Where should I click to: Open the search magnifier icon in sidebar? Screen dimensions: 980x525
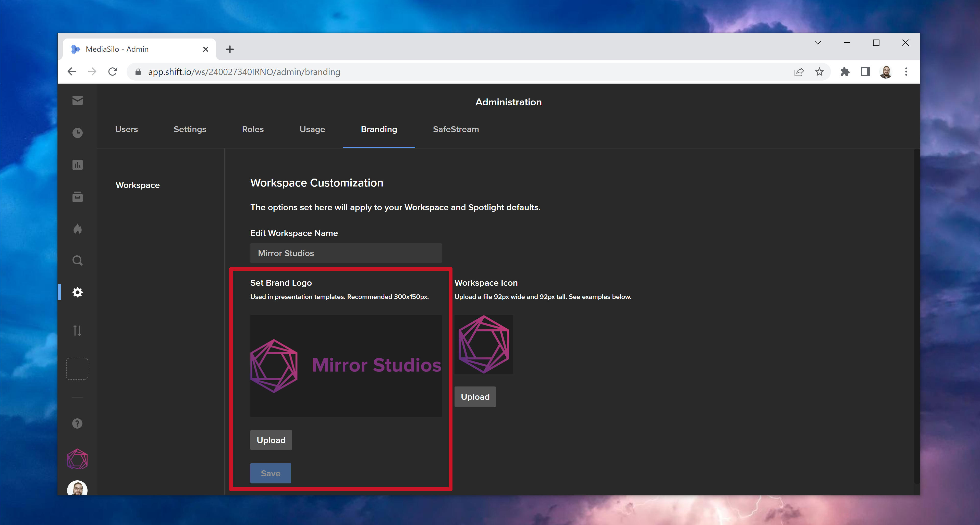tap(77, 260)
